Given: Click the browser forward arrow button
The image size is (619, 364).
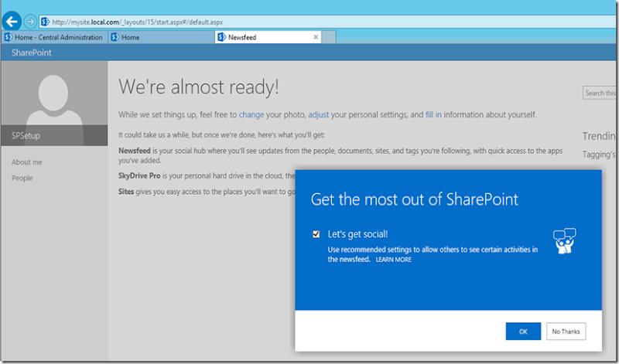Looking at the screenshot, I should pyautogui.click(x=30, y=22).
